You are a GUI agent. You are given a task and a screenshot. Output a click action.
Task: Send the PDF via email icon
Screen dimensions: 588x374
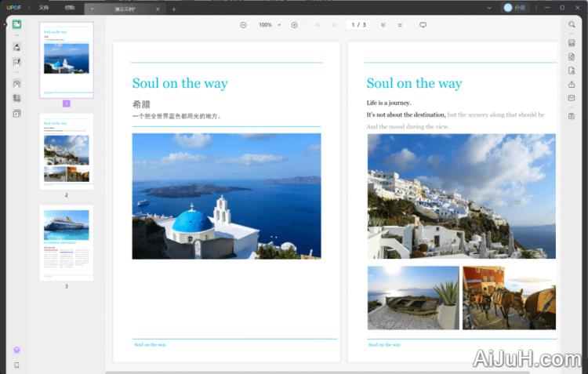(572, 98)
